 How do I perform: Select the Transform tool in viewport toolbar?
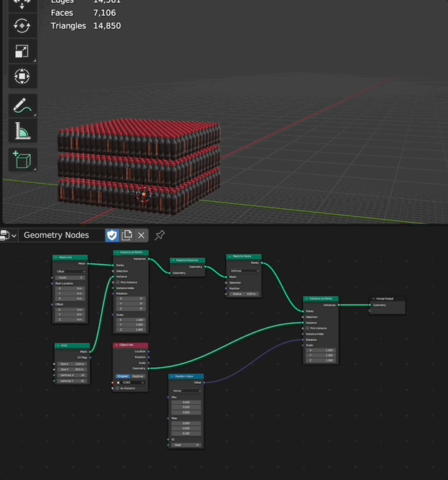point(22,76)
